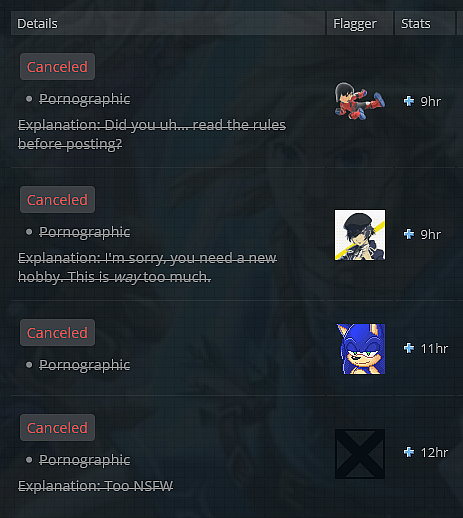
Task: Click the Canceled badge above Too NSFW
Action: pos(57,428)
